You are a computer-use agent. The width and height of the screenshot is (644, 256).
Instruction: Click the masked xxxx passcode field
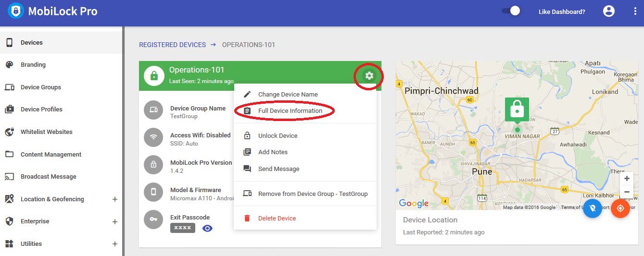point(183,228)
